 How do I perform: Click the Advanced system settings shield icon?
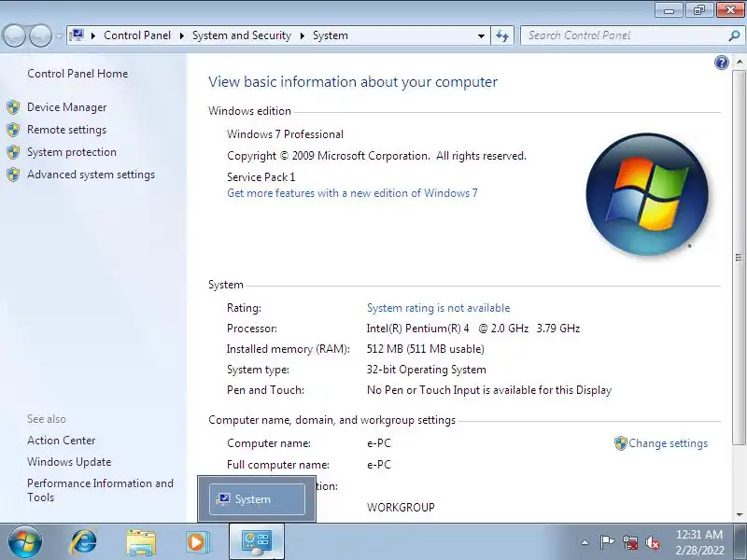13,175
